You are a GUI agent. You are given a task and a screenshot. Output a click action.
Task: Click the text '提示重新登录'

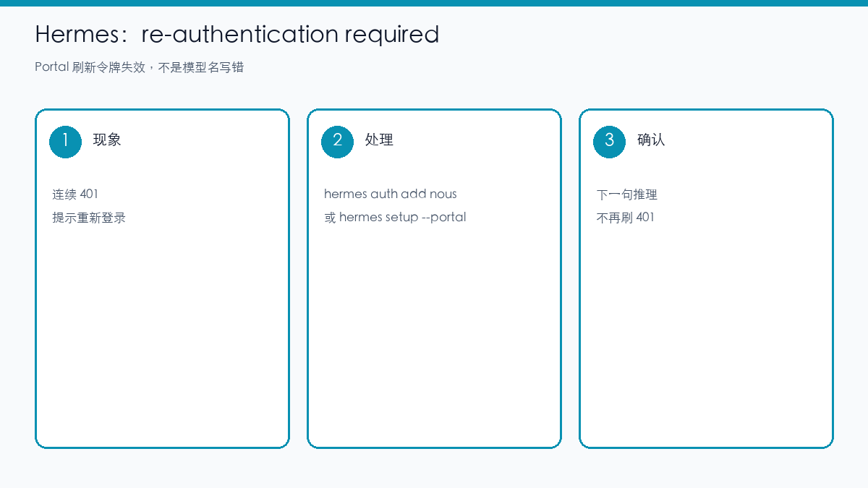pyautogui.click(x=89, y=217)
